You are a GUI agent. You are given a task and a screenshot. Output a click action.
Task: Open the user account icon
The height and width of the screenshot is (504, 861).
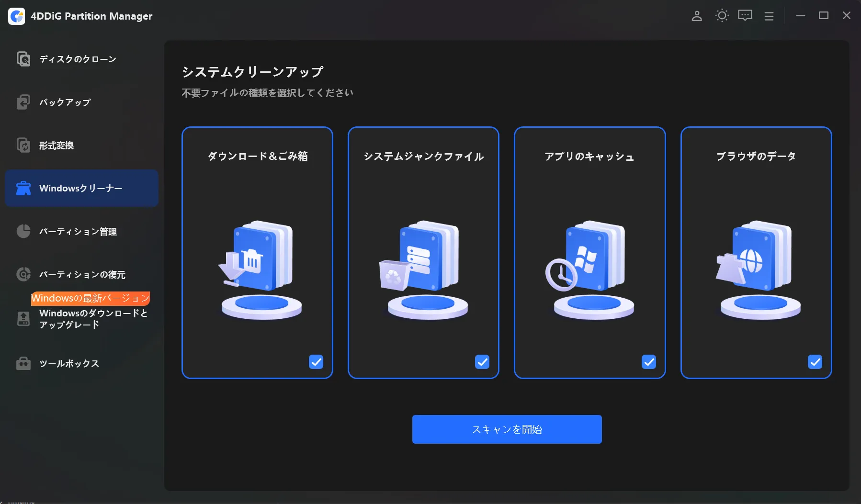pos(697,16)
